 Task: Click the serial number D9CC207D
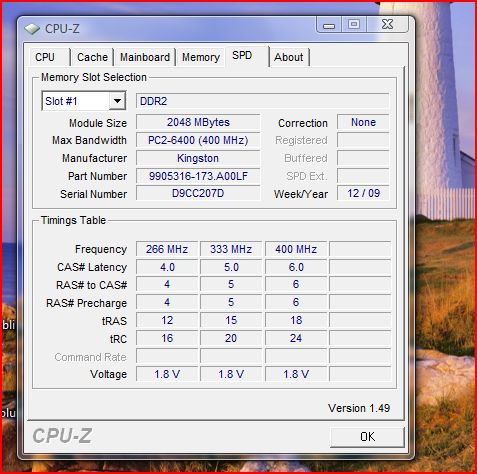(x=198, y=193)
